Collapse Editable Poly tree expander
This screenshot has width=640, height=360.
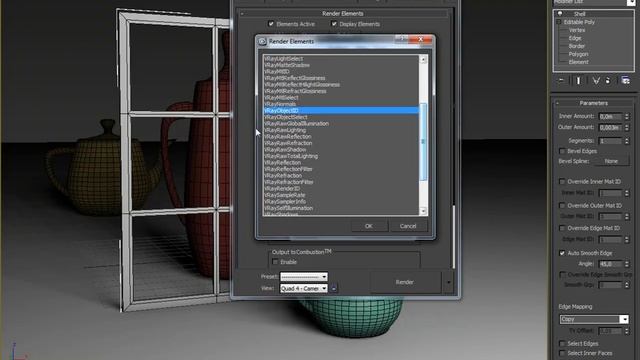coord(559,22)
